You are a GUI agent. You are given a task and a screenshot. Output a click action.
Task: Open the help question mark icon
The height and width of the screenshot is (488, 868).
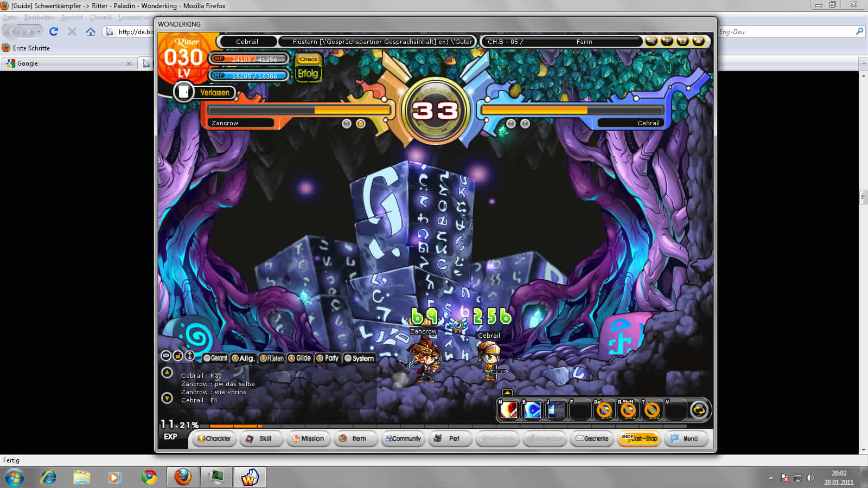(667, 41)
